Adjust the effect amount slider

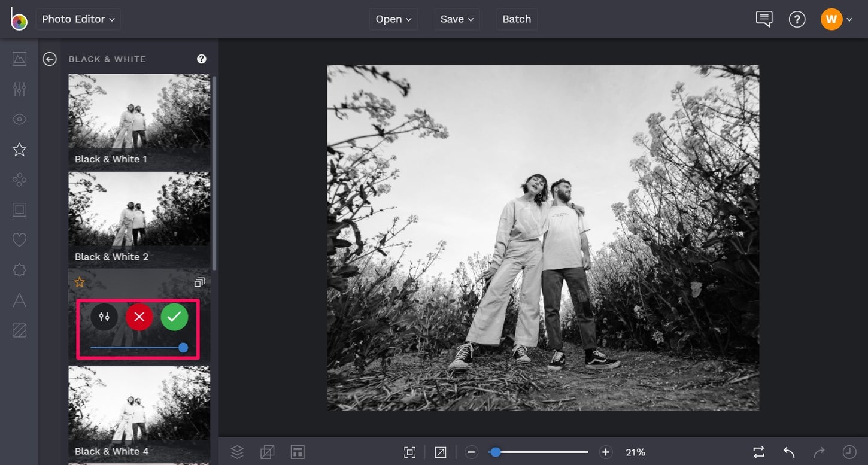point(138,348)
